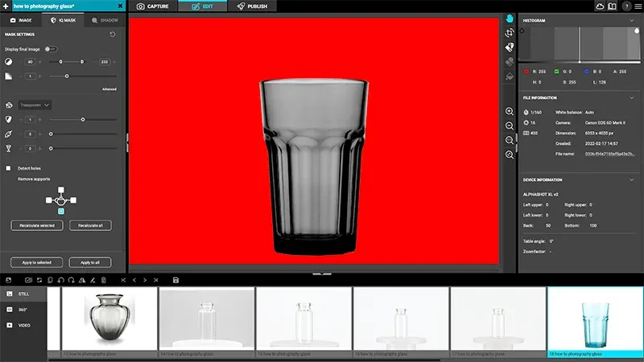Collapse the Device Information panel
Viewport: 644px width, 362px height.
[x=632, y=179]
